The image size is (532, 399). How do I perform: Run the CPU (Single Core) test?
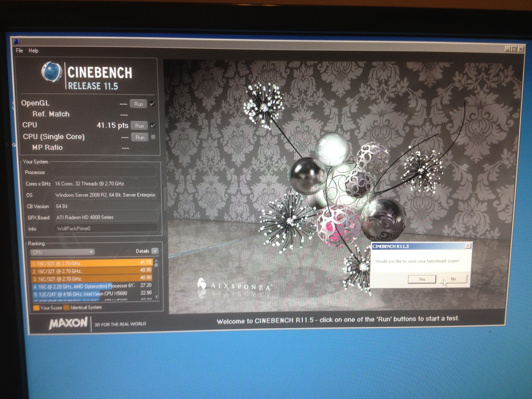pos(140,137)
